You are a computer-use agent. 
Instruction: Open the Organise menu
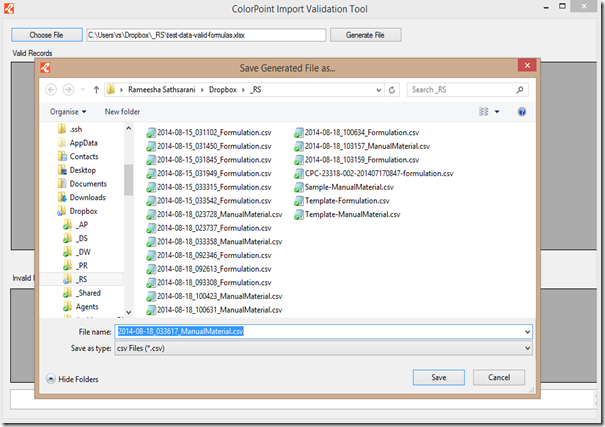click(68, 112)
